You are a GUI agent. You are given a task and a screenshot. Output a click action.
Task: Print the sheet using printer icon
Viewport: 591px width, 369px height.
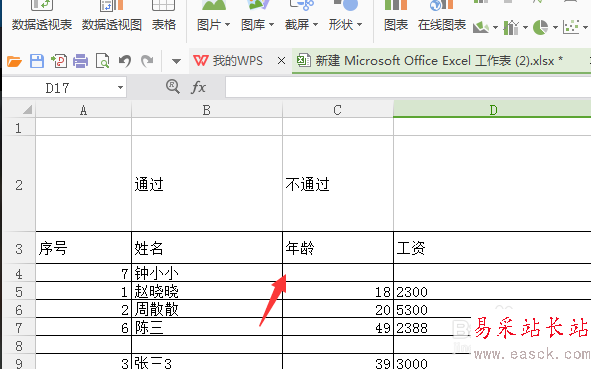tap(80, 61)
